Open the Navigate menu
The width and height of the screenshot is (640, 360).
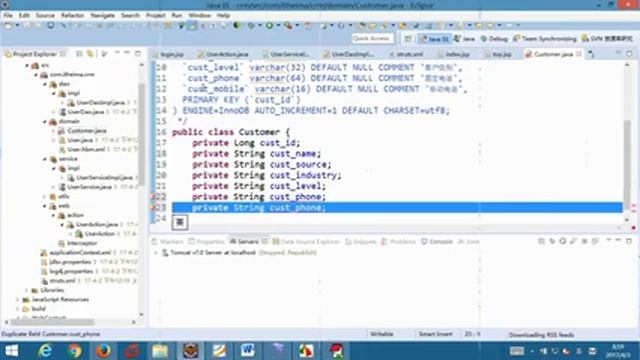click(102, 15)
